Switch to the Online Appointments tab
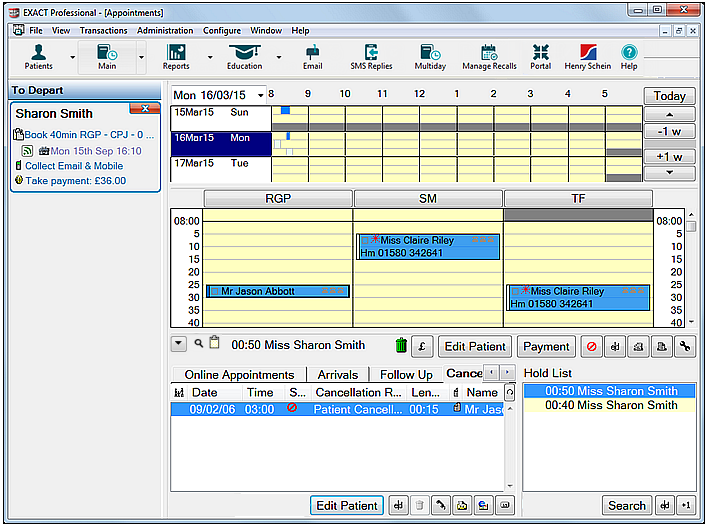The width and height of the screenshot is (707, 526). coord(239,375)
